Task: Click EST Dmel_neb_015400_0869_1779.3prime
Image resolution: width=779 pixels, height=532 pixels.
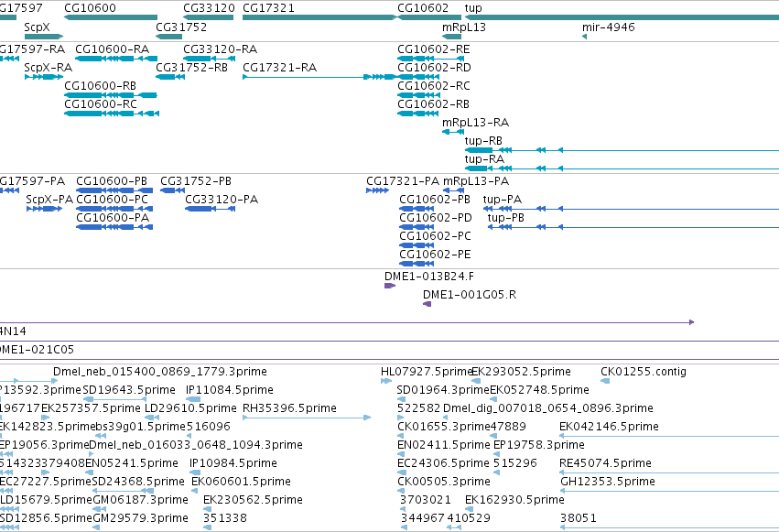Action: coord(160,372)
